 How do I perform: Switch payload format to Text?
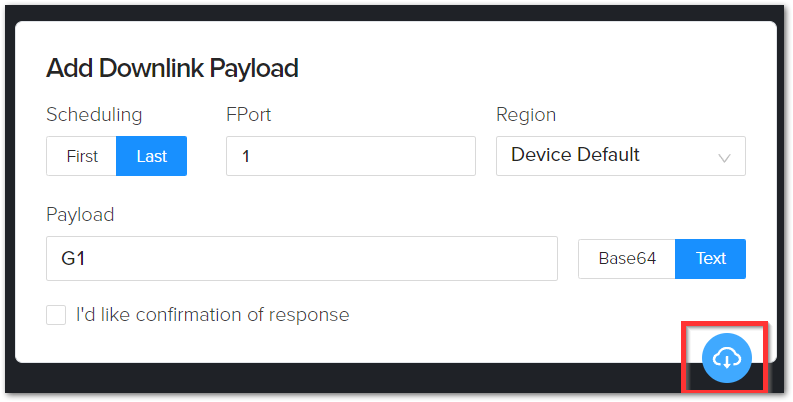(710, 258)
